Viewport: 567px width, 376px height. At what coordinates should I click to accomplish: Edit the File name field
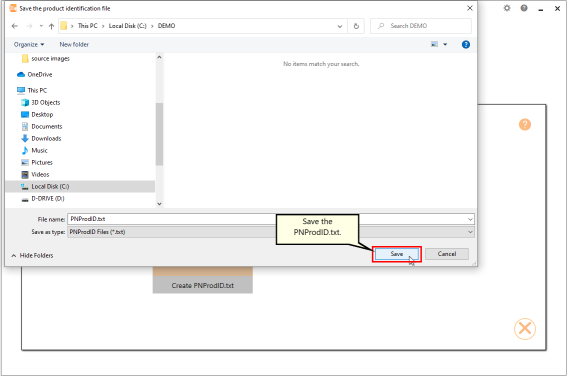click(267, 219)
